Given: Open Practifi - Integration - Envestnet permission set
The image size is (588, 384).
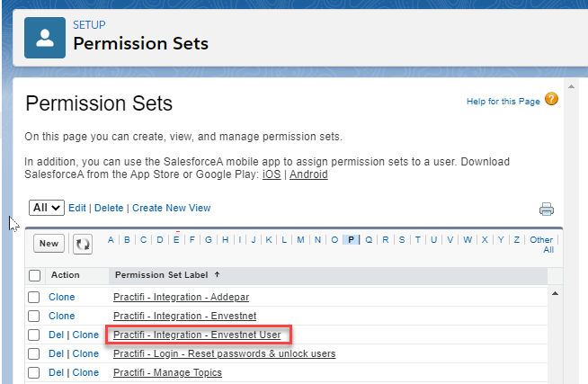Looking at the screenshot, I should pyautogui.click(x=185, y=316).
